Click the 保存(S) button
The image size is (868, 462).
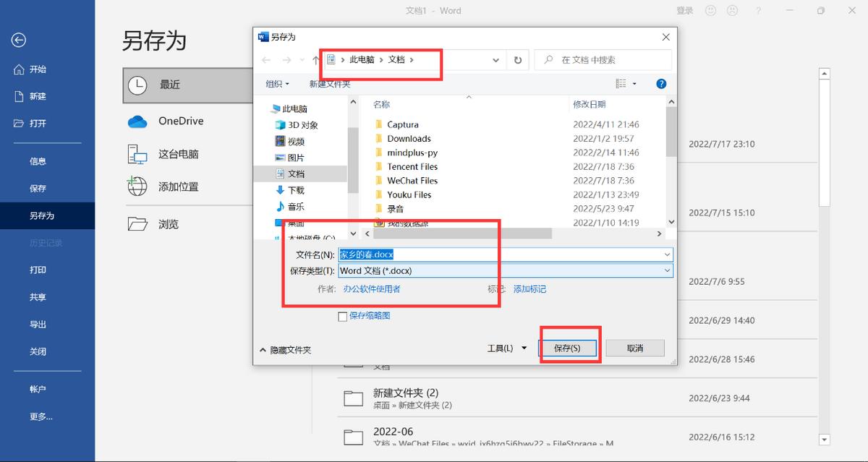click(x=569, y=348)
